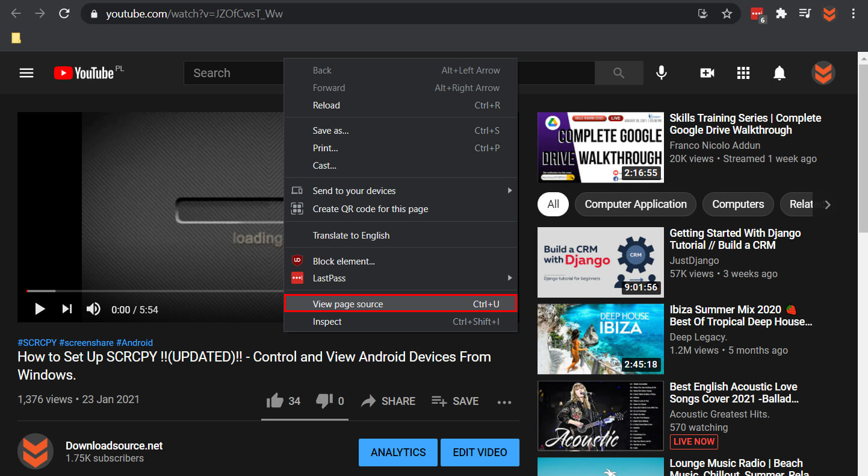Viewport: 868px width, 476px height.
Task: Mute the video with the speaker icon
Action: coord(93,309)
